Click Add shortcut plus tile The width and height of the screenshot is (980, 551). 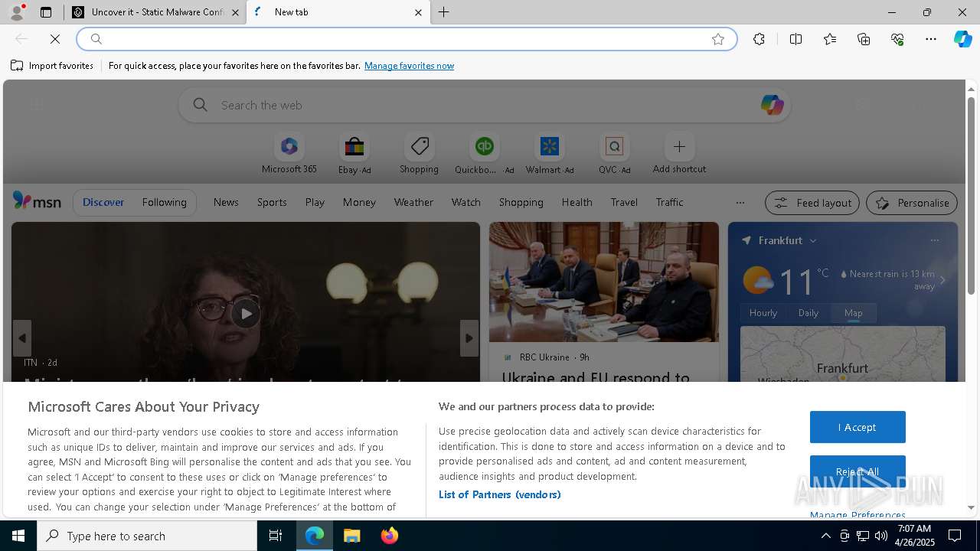coord(679,154)
